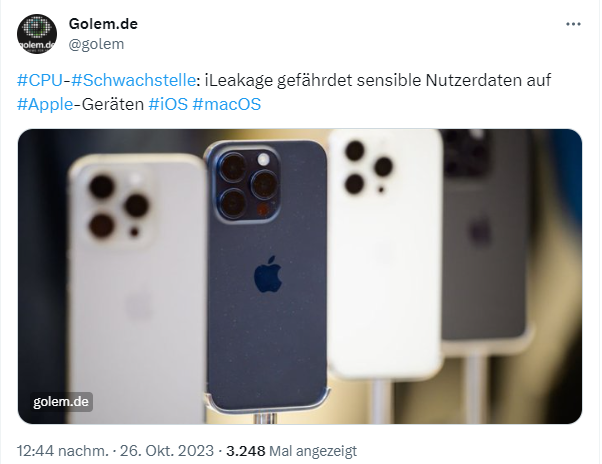Open the Golem.de profile avatar
Image resolution: width=602 pixels, height=464 pixels.
tap(37, 34)
